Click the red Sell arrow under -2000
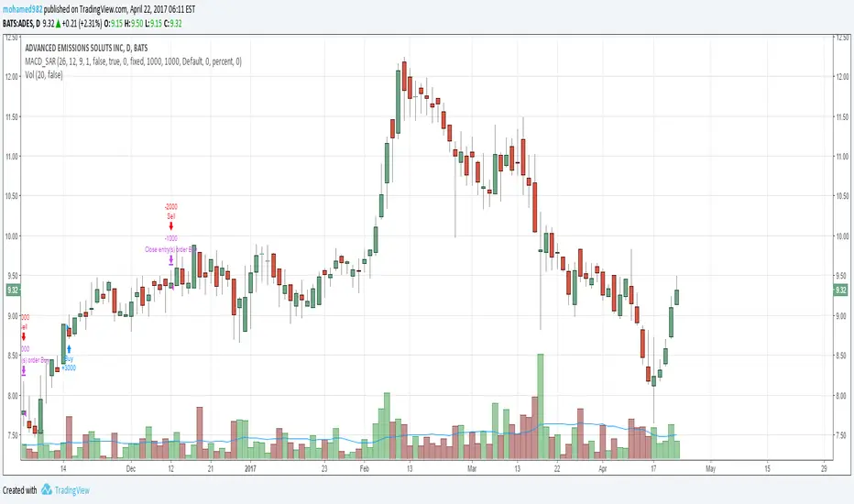The width and height of the screenshot is (854, 504). (171, 226)
